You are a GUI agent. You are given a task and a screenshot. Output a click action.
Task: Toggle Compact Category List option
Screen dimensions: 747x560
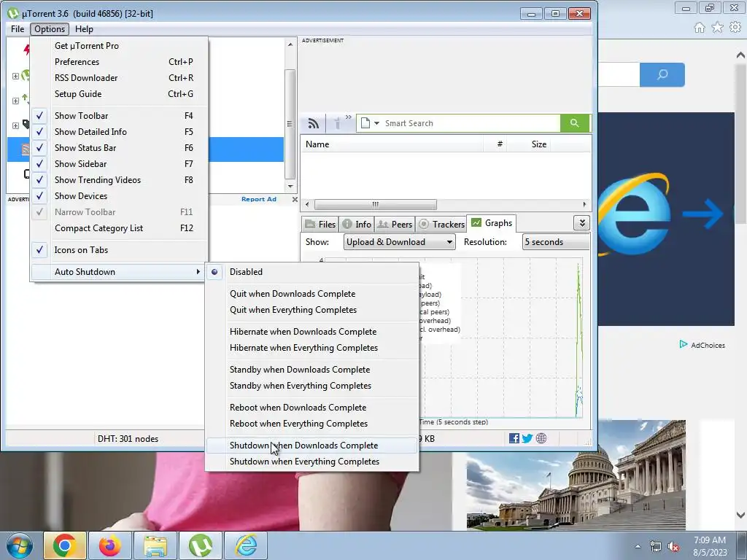pyautogui.click(x=120, y=228)
